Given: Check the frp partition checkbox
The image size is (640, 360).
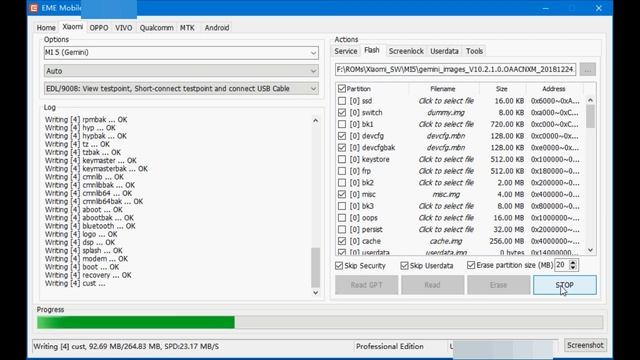Looking at the screenshot, I should click(x=342, y=171).
